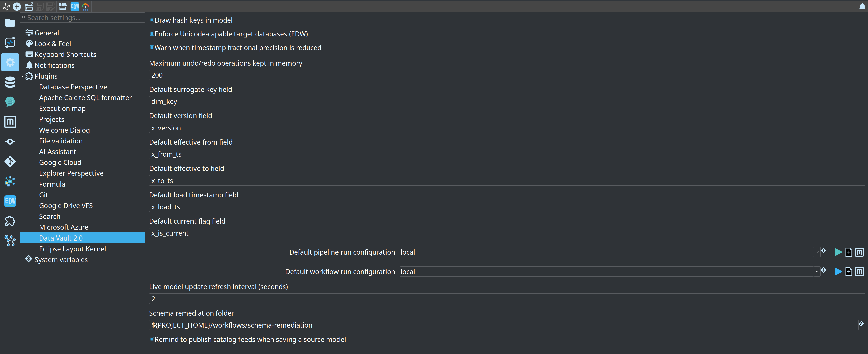Open Keyboard Shortcuts settings
The width and height of the screenshot is (868, 354).
tap(65, 54)
